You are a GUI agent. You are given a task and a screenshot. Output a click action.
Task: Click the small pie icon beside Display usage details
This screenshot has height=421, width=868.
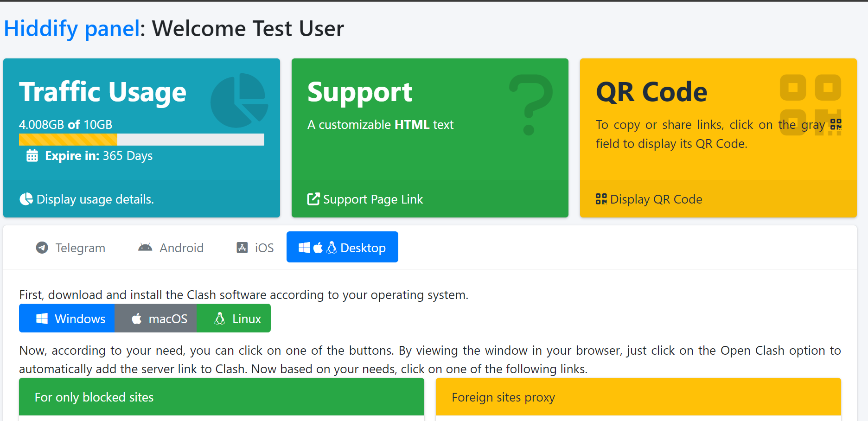26,199
